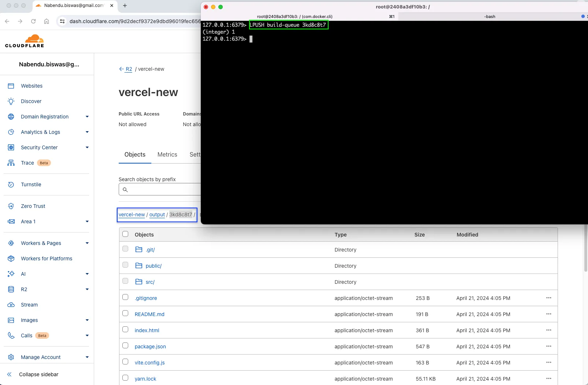The width and height of the screenshot is (588, 385).
Task: Click the Images picture icon
Action: [x=11, y=320]
